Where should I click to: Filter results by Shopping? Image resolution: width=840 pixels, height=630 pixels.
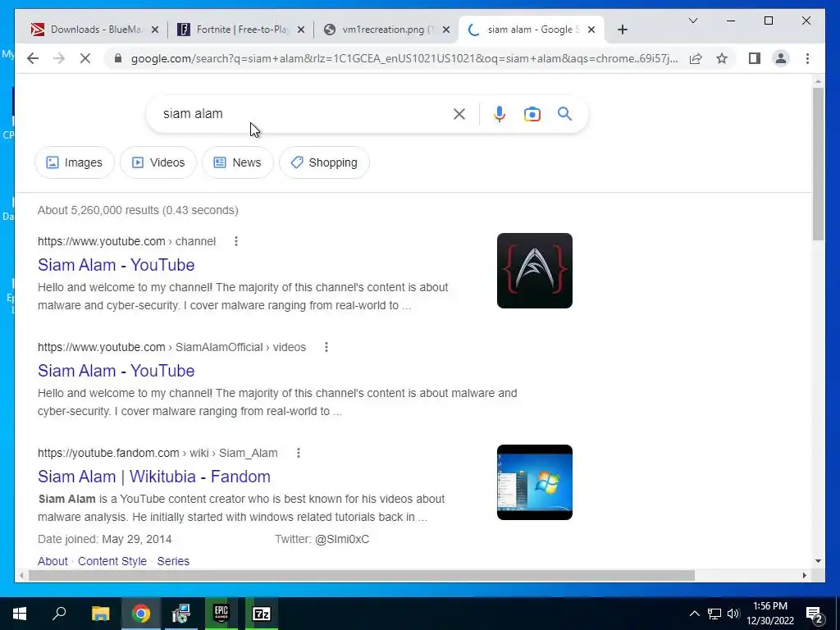[324, 162]
